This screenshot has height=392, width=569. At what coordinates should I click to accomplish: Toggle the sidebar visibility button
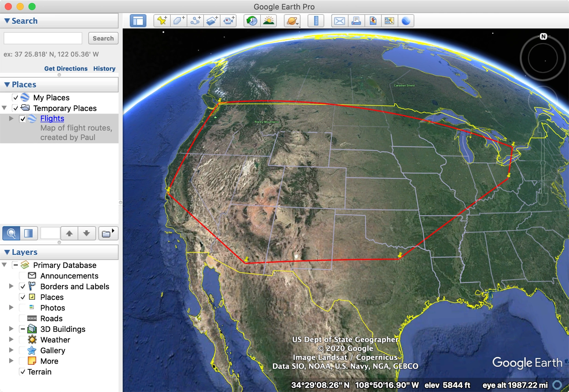(x=138, y=21)
